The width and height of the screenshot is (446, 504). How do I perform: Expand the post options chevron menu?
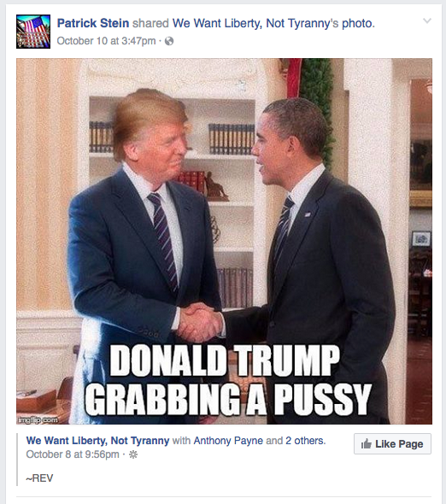pos(426,21)
